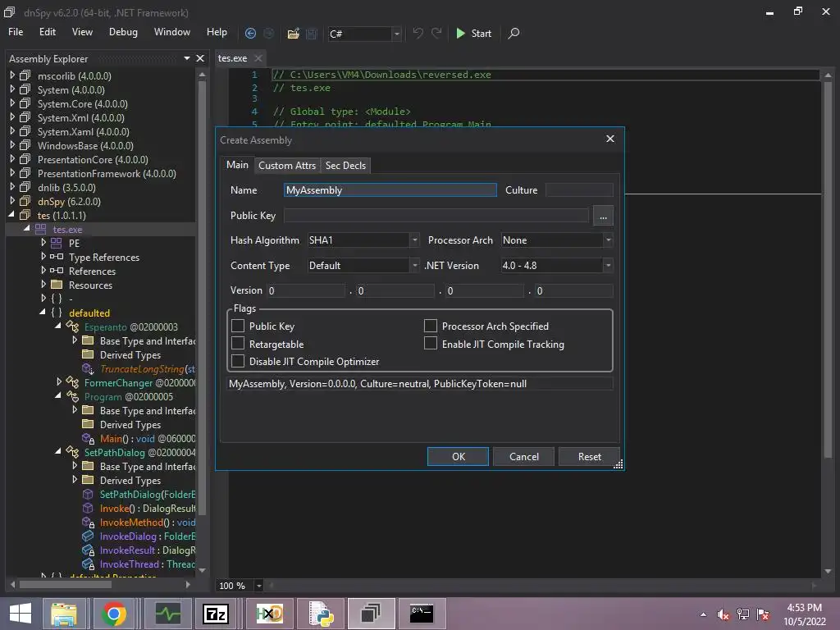Click the InvokeThread field icon

pyautogui.click(x=89, y=564)
